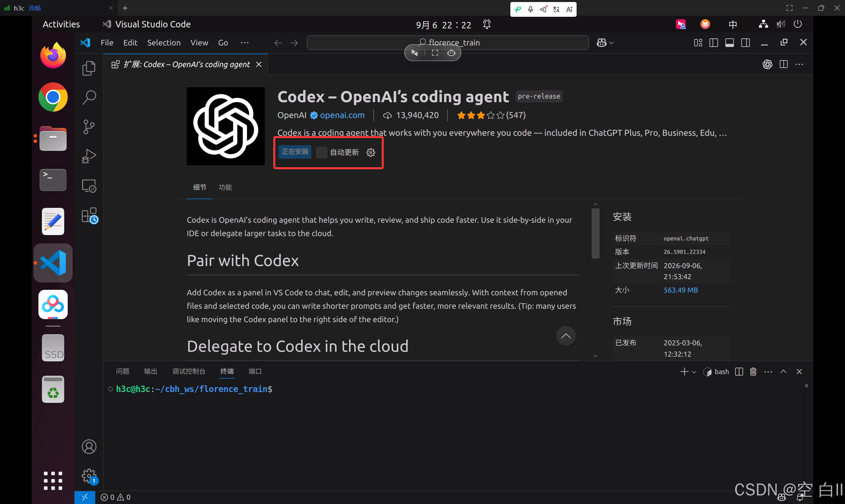Open the Explorer view in activity bar
Image resolution: width=845 pixels, height=504 pixels.
click(x=89, y=68)
